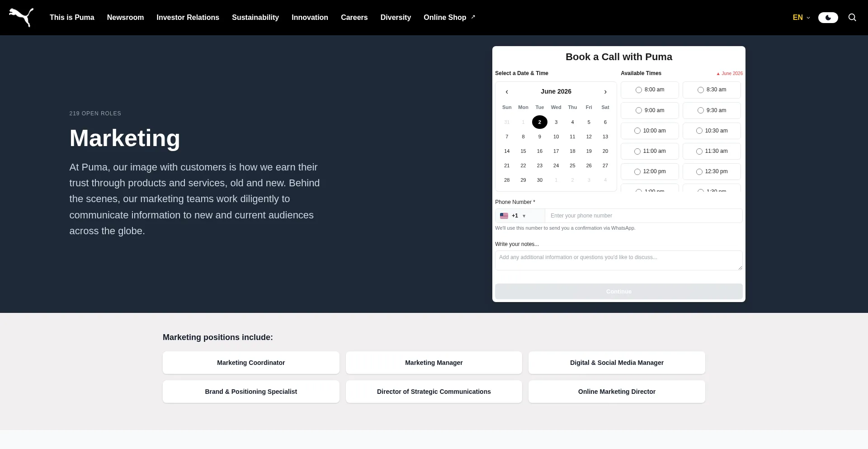The image size is (868, 449).
Task: Open the Careers menu item
Action: tap(354, 18)
